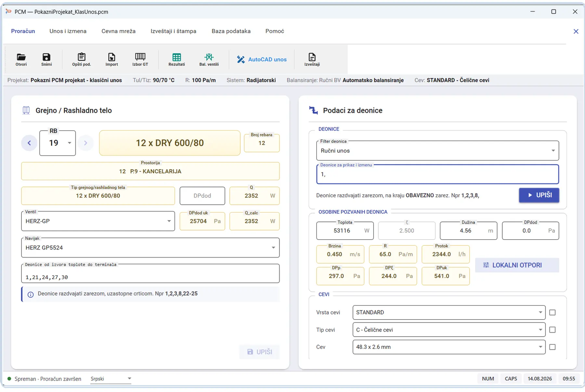The image size is (585, 392).
Task: Click the PCM app icon in title bar
Action: (x=8, y=11)
